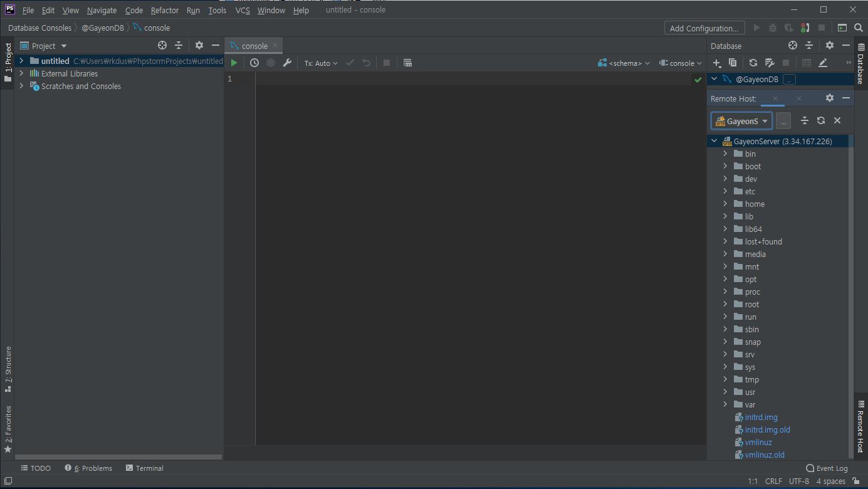Viewport: 868px width, 489px height.
Task: Refresh the Database panel
Action: coord(753,63)
